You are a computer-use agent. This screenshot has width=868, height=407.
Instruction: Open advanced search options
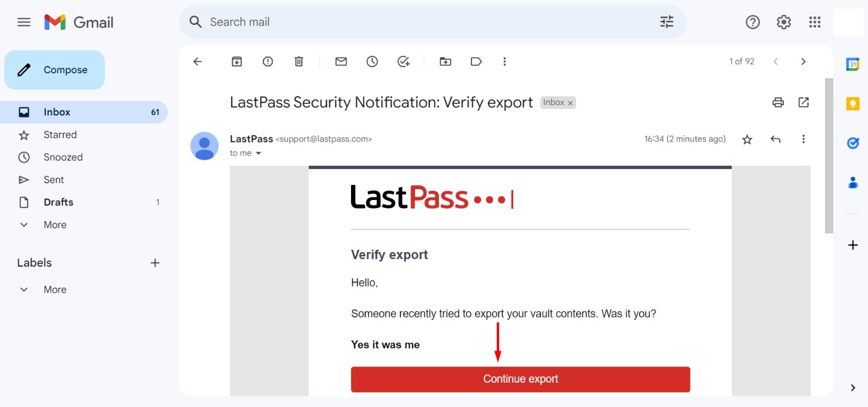[666, 22]
